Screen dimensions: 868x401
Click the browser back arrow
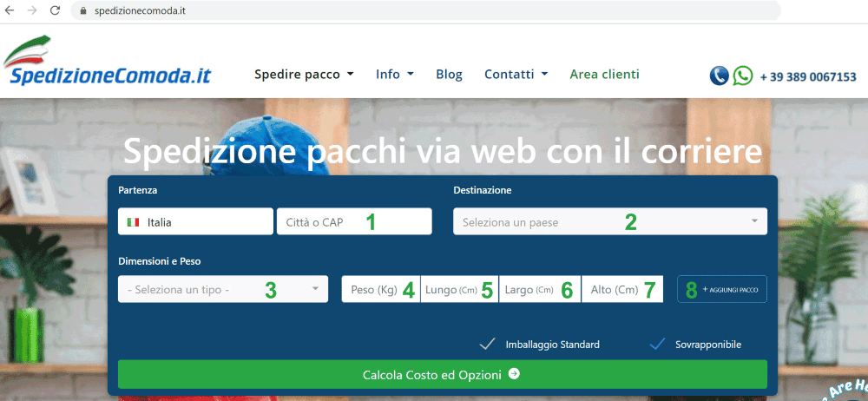pyautogui.click(x=10, y=11)
